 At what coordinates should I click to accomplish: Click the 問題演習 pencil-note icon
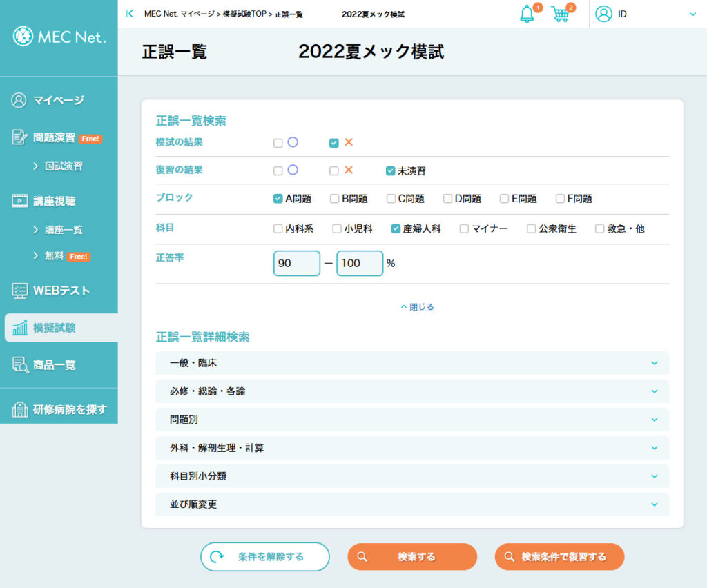(x=19, y=137)
